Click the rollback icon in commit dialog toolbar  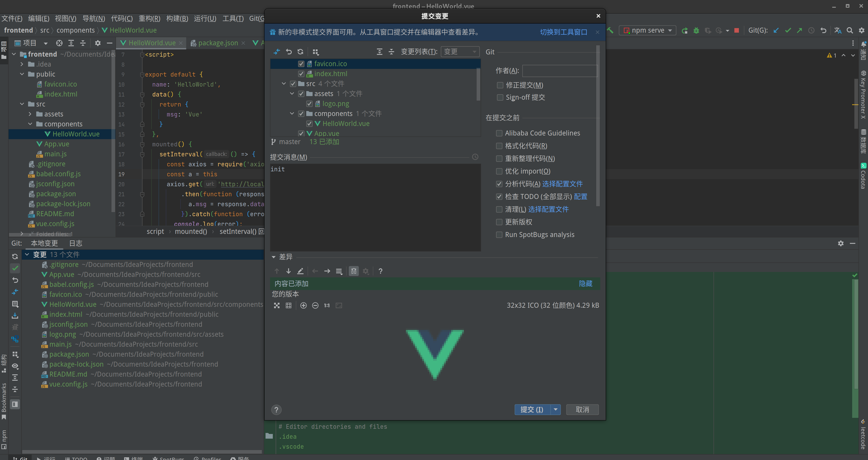pos(289,52)
